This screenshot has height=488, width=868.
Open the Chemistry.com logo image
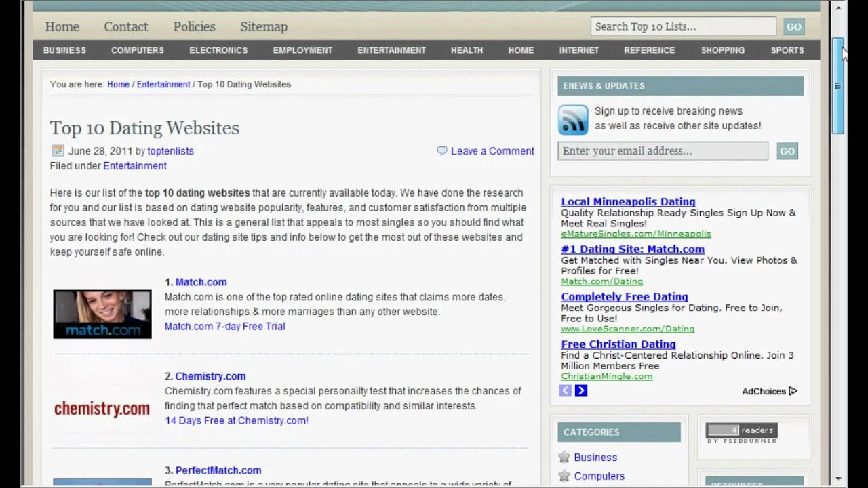(x=102, y=409)
